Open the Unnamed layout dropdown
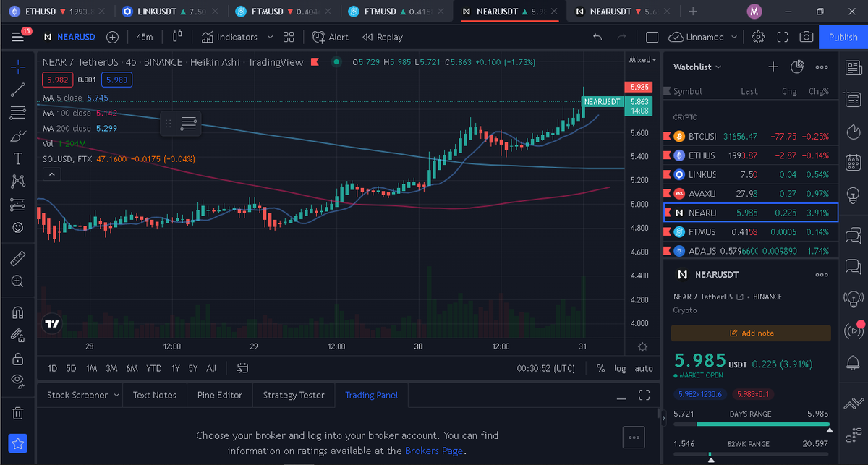This screenshot has width=868, height=465. (703, 37)
